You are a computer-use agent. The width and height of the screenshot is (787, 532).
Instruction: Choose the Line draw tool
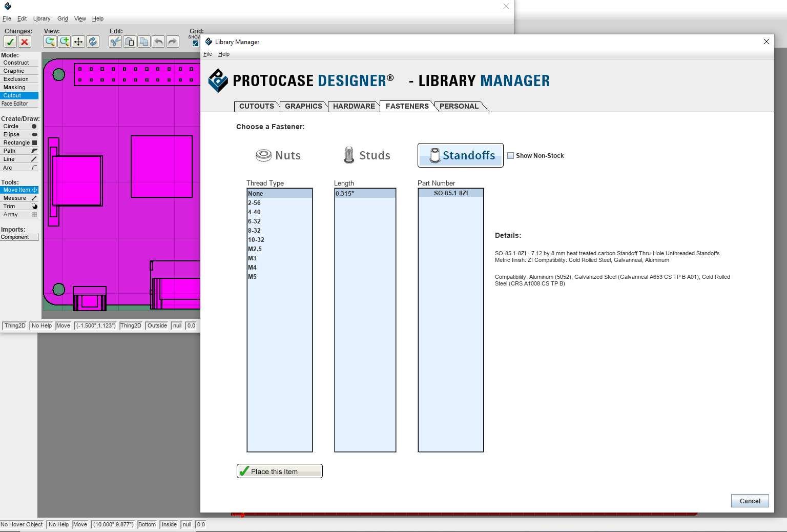pos(19,159)
